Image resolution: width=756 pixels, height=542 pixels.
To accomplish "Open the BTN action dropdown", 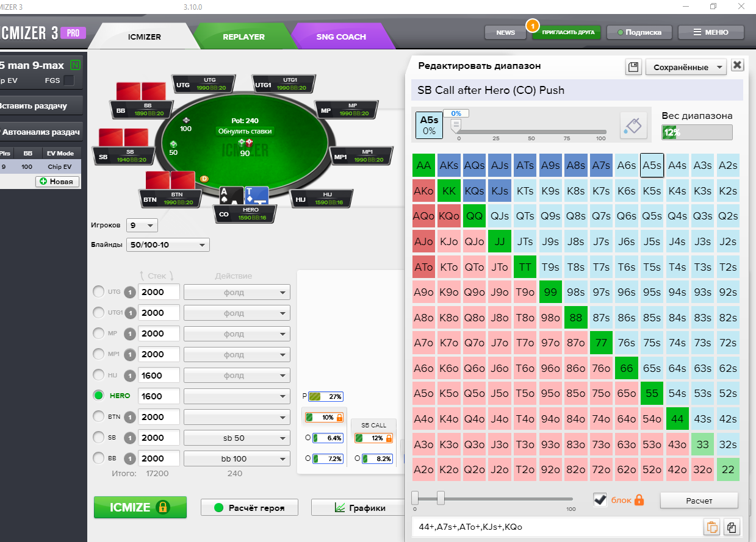I will coord(237,417).
